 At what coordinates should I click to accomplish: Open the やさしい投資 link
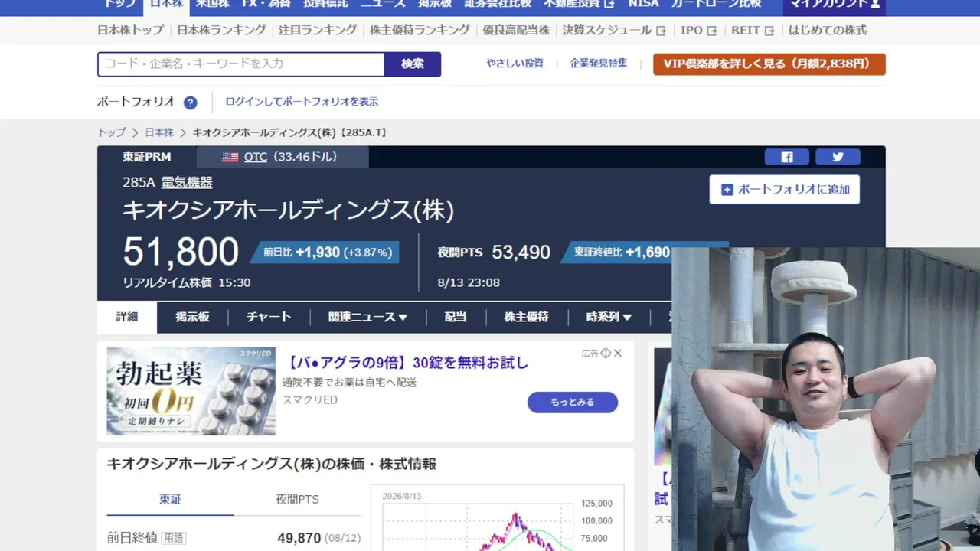515,64
